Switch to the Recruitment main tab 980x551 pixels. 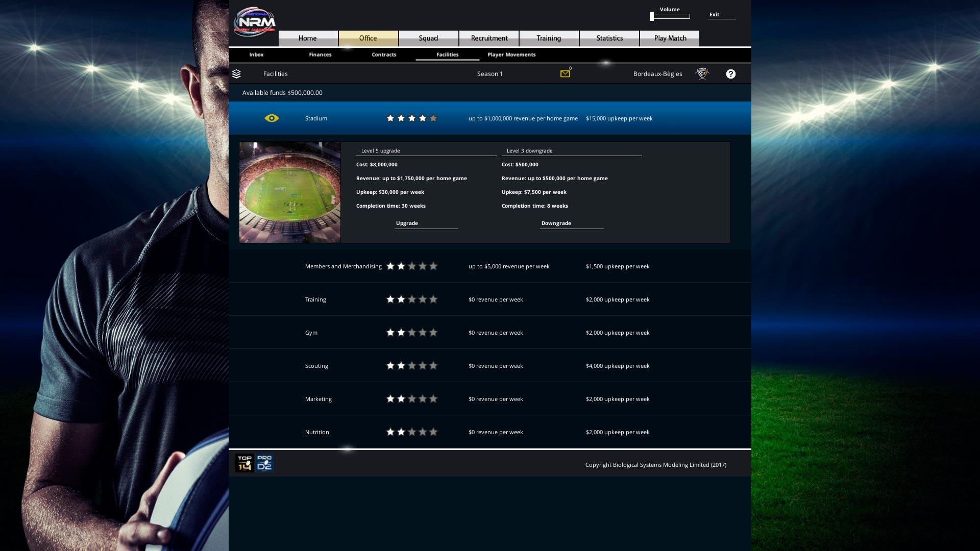(x=489, y=38)
